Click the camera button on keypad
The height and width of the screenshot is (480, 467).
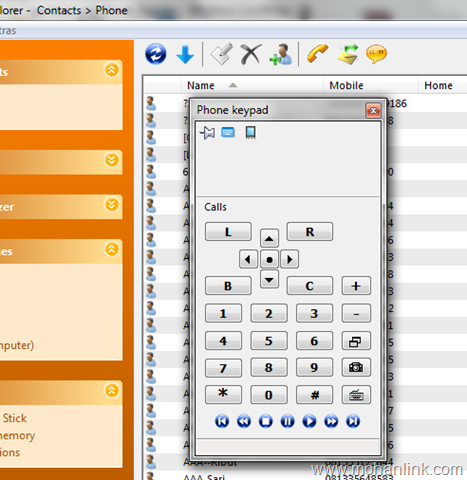tap(356, 367)
